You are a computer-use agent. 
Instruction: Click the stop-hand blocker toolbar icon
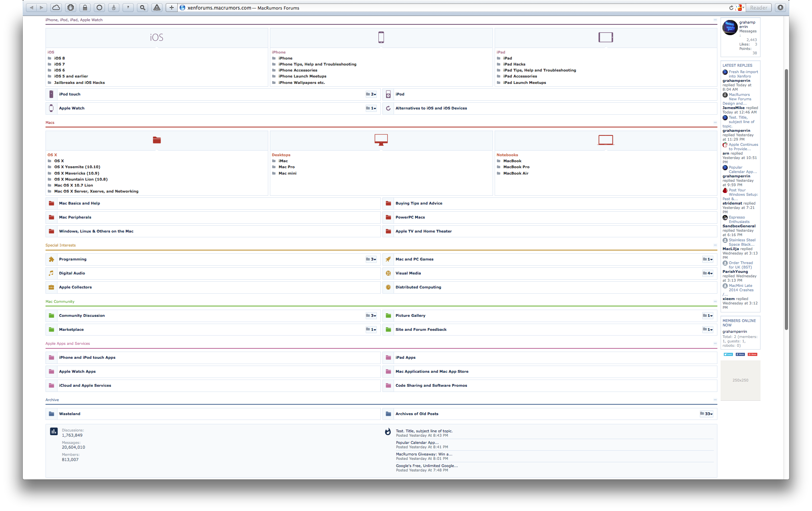pyautogui.click(x=71, y=8)
